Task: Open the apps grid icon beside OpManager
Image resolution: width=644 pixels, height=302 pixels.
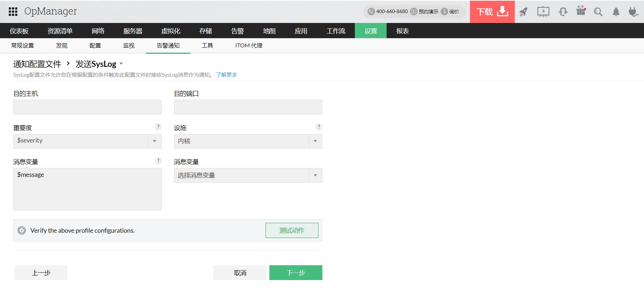Action: click(x=13, y=12)
